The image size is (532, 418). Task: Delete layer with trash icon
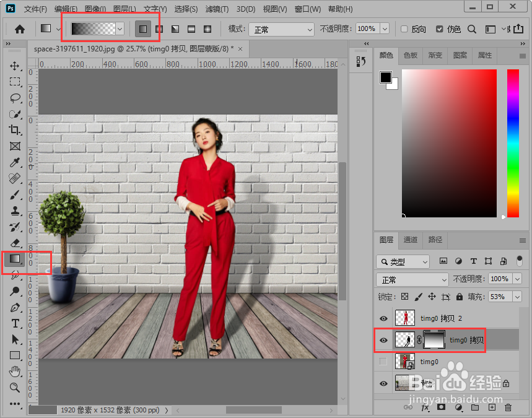coord(508,407)
